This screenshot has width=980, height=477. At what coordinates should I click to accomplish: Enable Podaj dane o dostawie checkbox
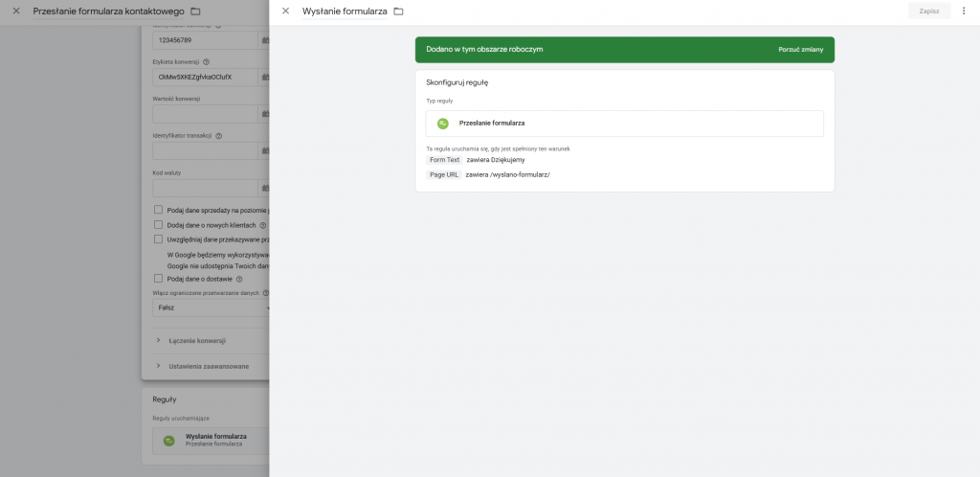pyautogui.click(x=158, y=279)
